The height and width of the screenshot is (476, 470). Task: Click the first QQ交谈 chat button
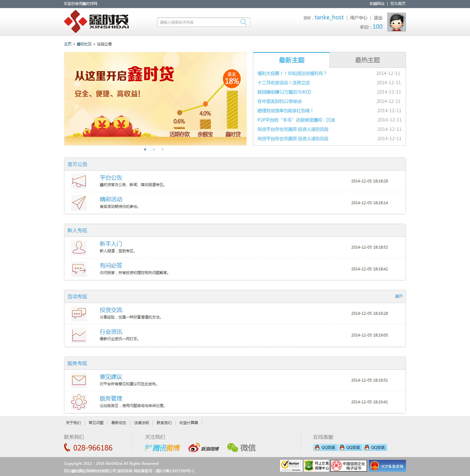[325, 447]
